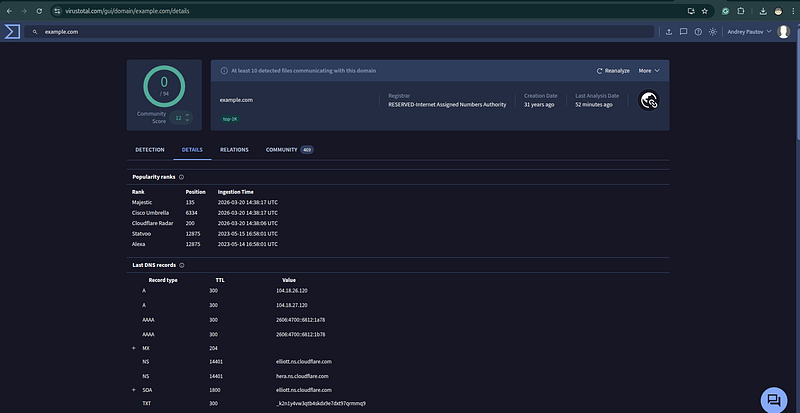The height and width of the screenshot is (413, 800).
Task: Click site information icon in address bar
Action: (57, 11)
